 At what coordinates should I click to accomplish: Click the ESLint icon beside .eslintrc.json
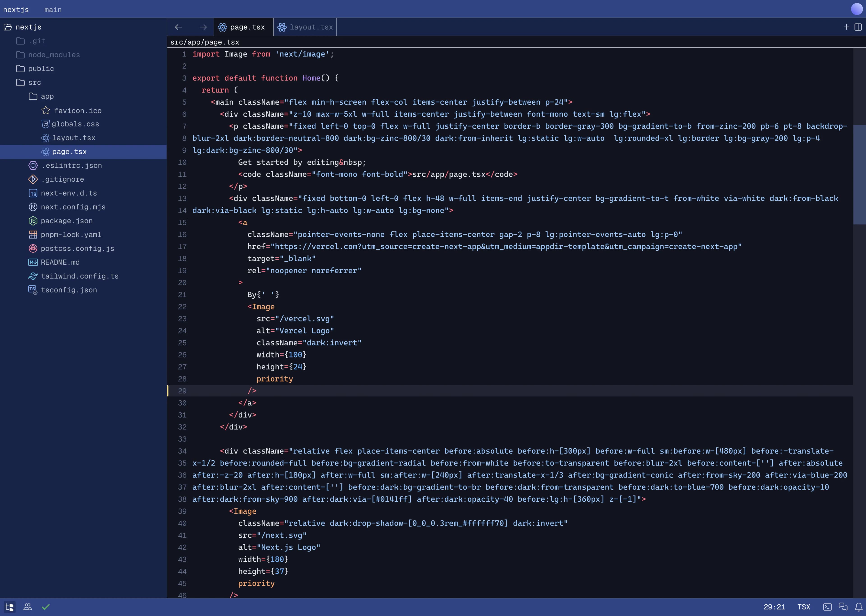33,165
